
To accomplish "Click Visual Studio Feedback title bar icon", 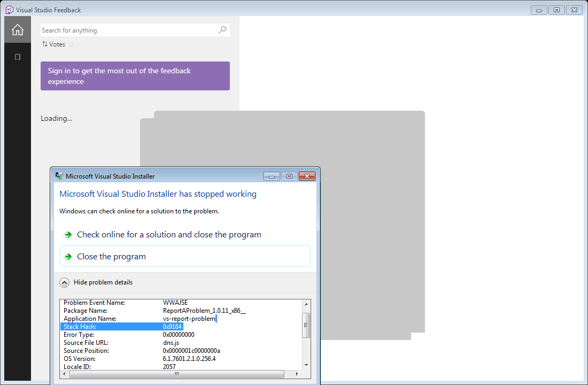I will click(x=10, y=10).
